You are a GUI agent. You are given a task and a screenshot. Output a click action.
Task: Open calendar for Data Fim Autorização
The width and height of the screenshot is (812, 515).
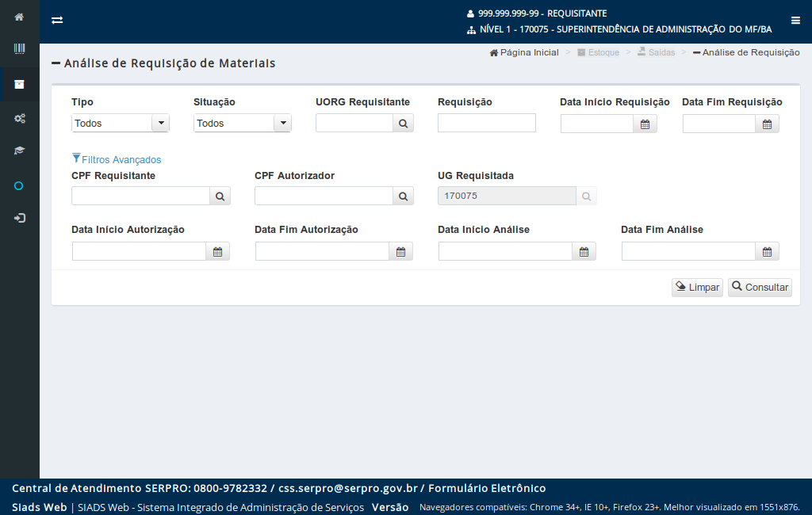point(400,251)
